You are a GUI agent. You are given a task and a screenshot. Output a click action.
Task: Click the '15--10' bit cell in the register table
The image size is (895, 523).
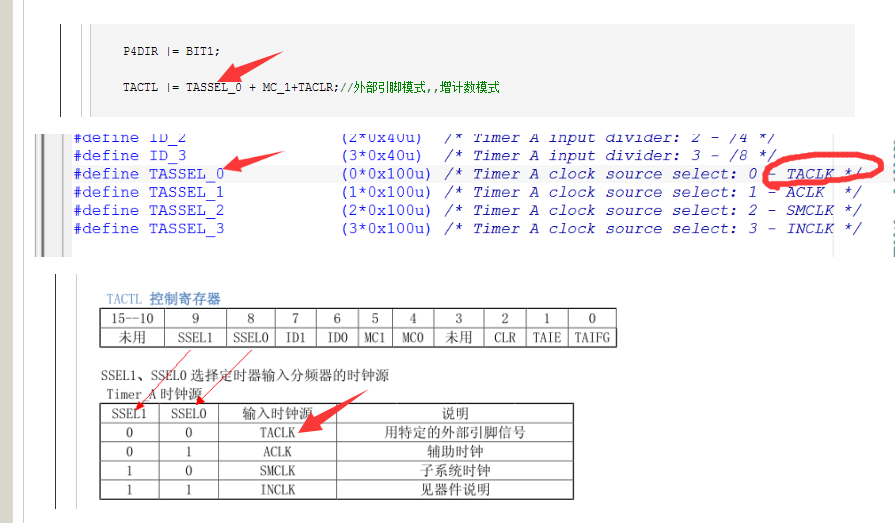132,319
